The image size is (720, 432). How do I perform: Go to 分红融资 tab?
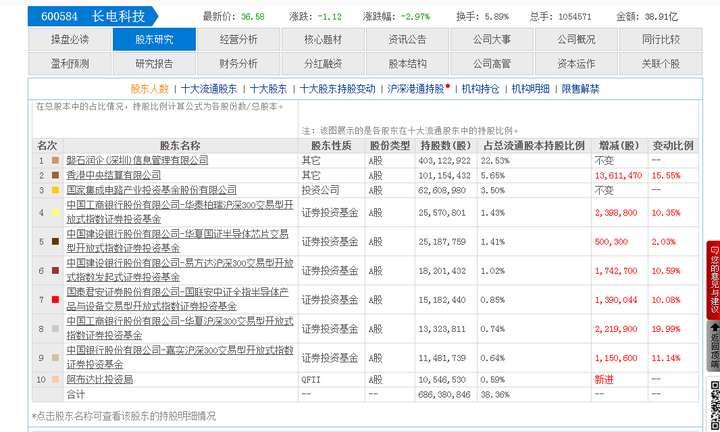click(x=323, y=64)
